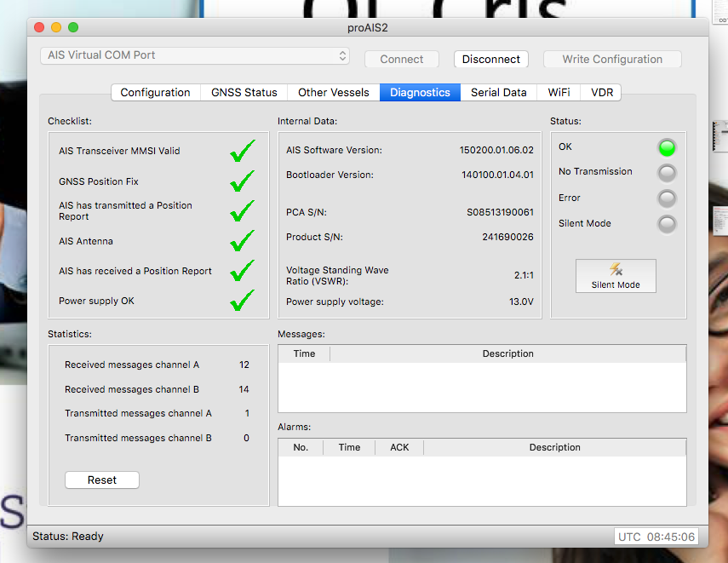728x563 pixels.
Task: Click checkmark for AIS has transmitted Position Report
Action: point(243,211)
